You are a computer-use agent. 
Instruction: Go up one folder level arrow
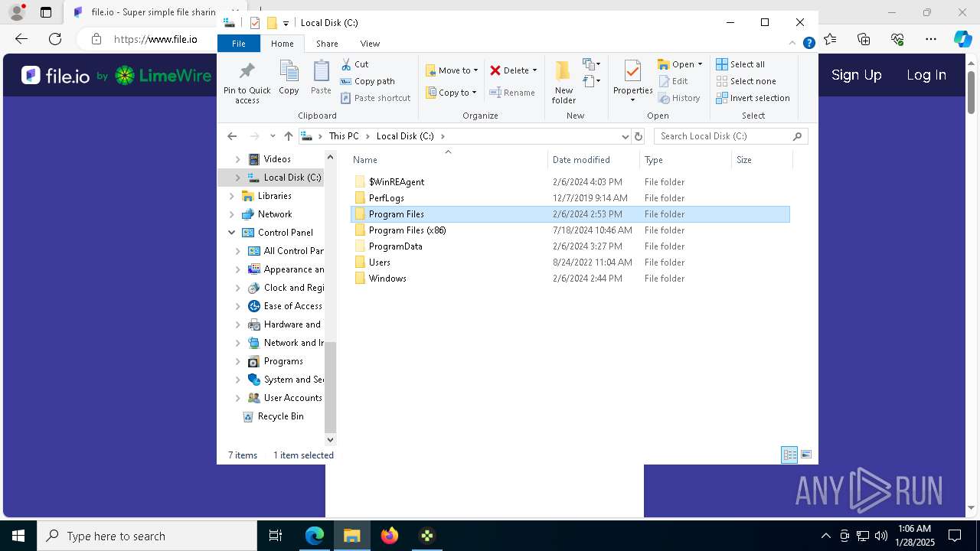click(288, 136)
